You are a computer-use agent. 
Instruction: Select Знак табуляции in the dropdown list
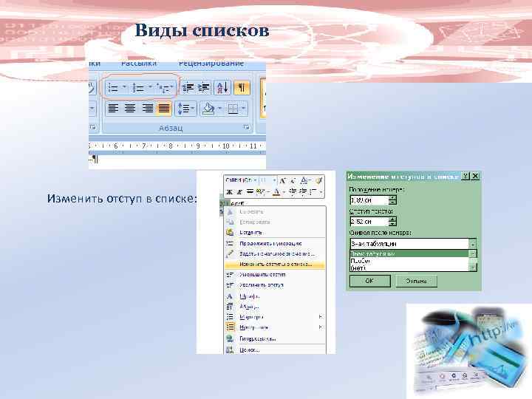409,253
